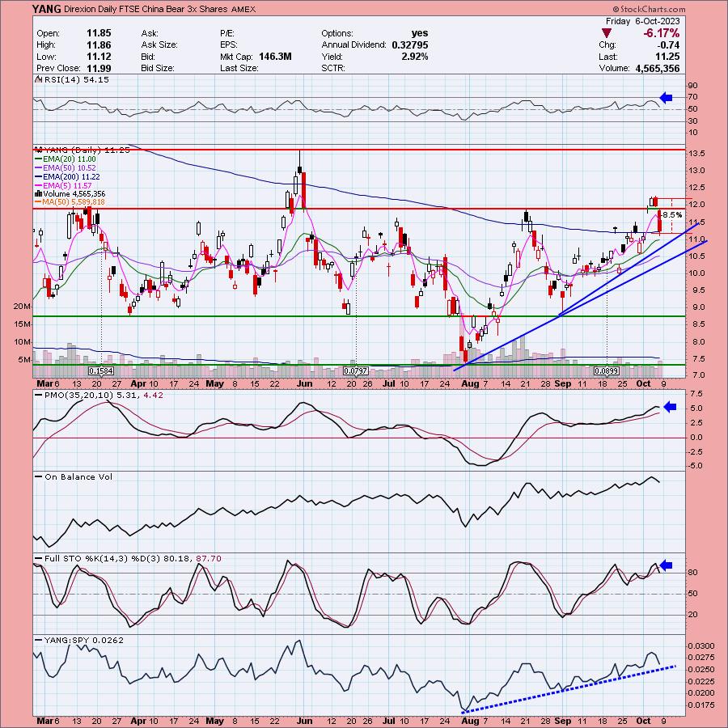The height and width of the screenshot is (728, 728).
Task: Click the High value 11.86
Action: (x=99, y=45)
